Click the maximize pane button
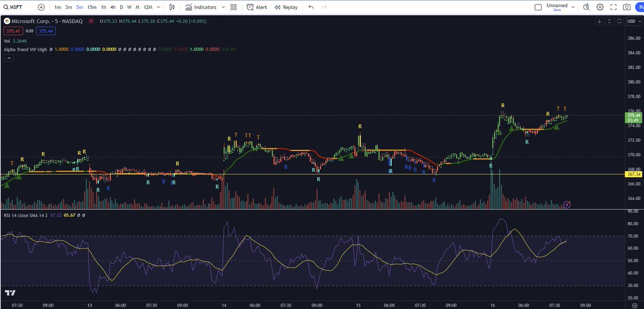 click(x=619, y=21)
